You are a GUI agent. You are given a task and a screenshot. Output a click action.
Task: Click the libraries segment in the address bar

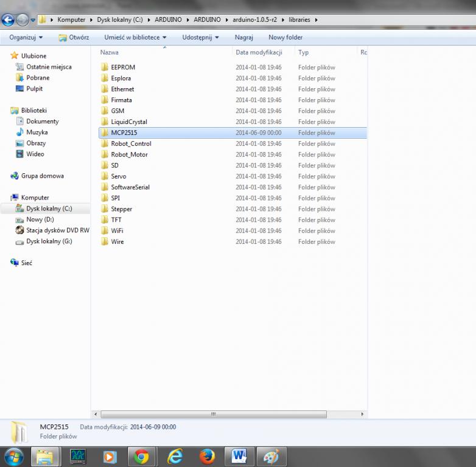pyautogui.click(x=299, y=19)
